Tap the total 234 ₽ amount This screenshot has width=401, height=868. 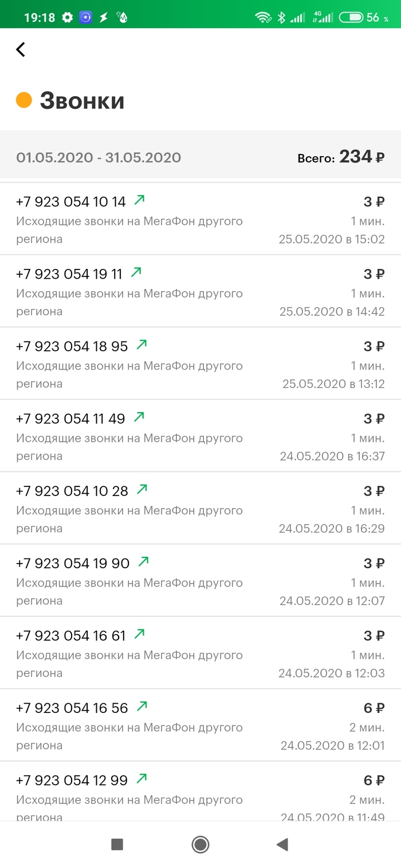361,157
